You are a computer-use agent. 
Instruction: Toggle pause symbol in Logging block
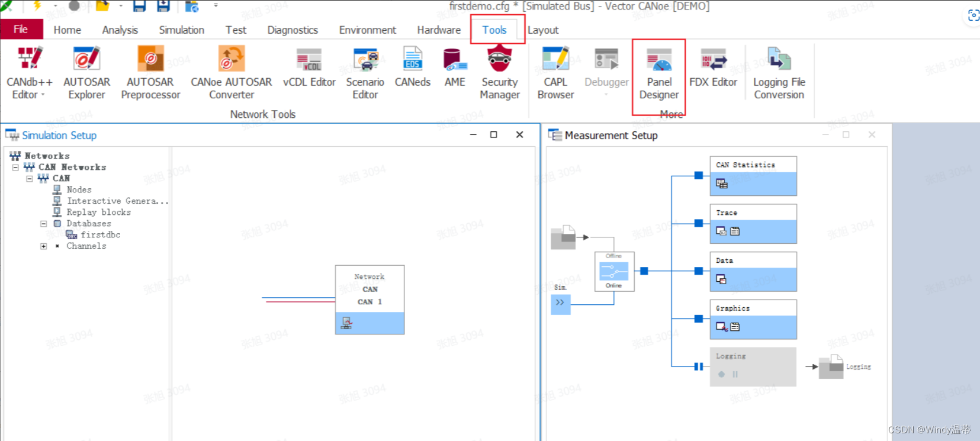tap(735, 374)
